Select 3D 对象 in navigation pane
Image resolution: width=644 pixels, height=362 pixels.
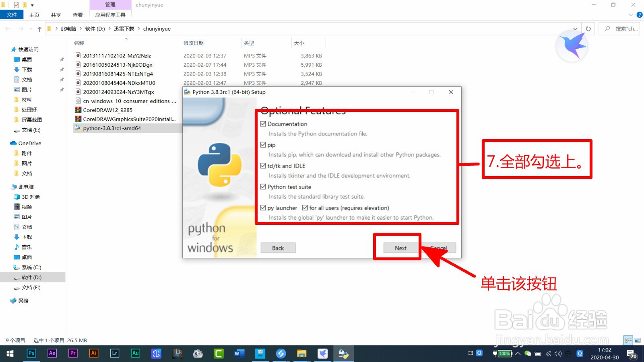click(x=31, y=197)
